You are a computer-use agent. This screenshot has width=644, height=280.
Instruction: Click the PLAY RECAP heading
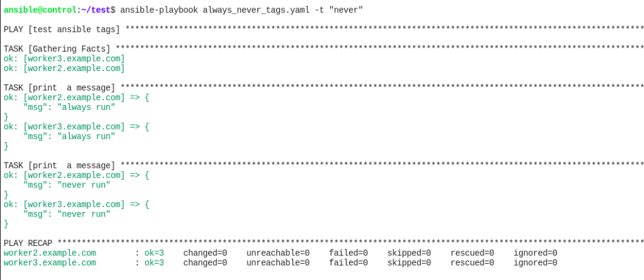pos(28,244)
